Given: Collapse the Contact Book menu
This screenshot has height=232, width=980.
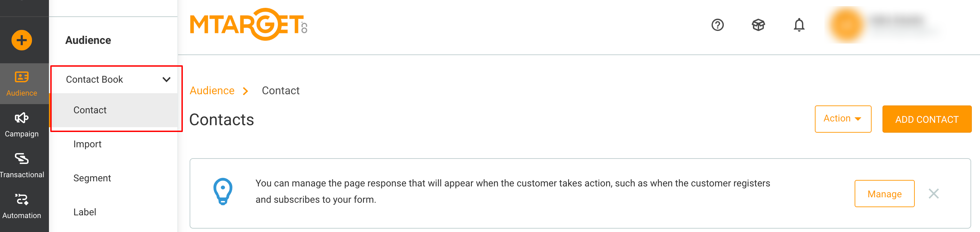Looking at the screenshot, I should (x=166, y=80).
